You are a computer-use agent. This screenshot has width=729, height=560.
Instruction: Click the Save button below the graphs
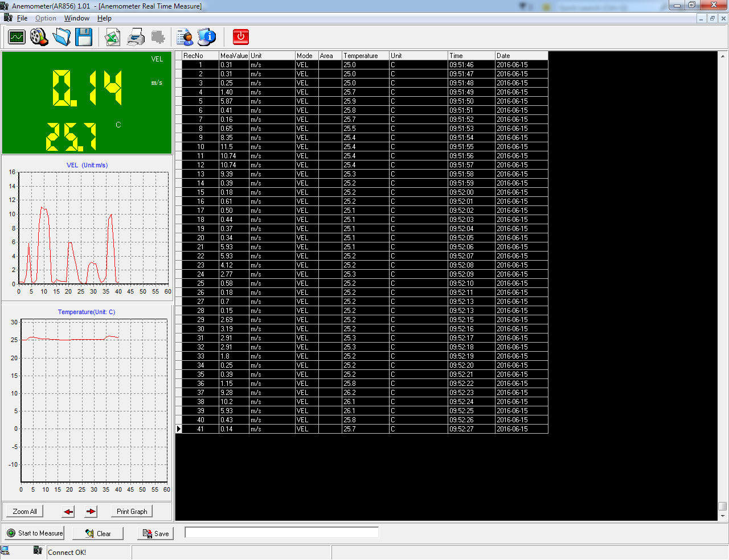[155, 533]
